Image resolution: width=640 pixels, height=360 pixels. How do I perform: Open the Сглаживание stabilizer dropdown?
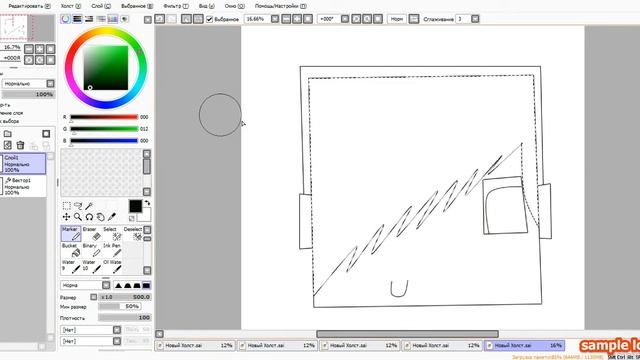click(475, 19)
